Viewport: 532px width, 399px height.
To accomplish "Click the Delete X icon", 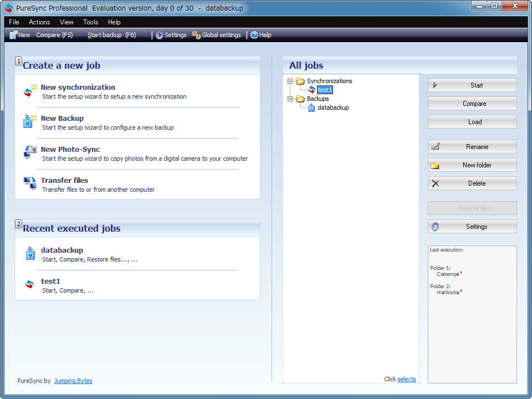I will tap(436, 183).
